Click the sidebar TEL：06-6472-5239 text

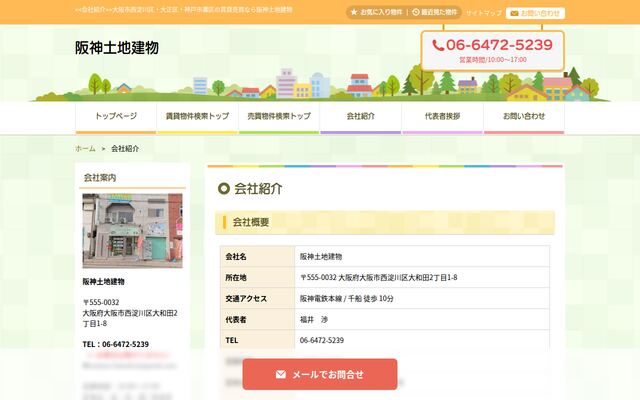[116, 344]
